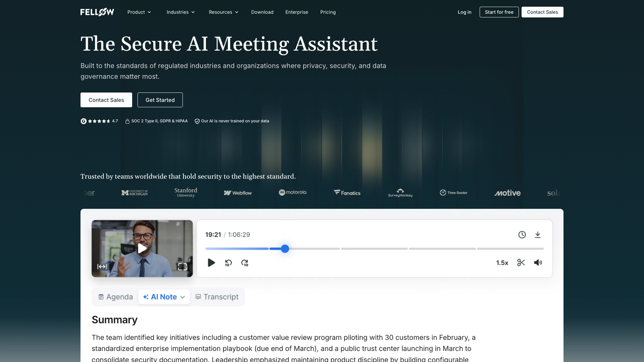
Task: Click the University of Michigan logo
Action: pos(135,193)
